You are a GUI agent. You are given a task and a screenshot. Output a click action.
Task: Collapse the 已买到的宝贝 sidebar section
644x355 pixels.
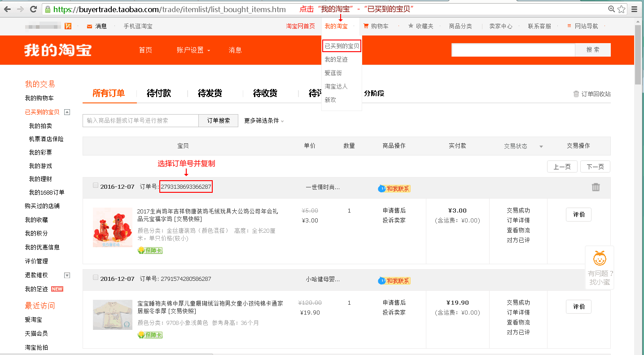point(67,112)
